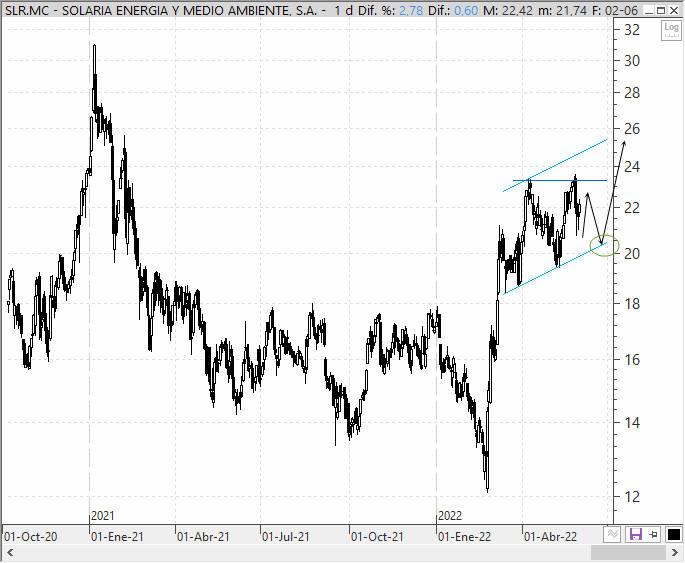Click price axis label 24
This screenshot has width=685, height=563.
[x=632, y=166]
